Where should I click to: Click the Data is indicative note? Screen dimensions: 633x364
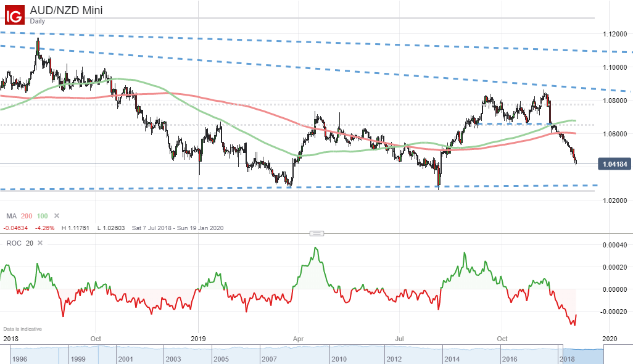pyautogui.click(x=23, y=329)
